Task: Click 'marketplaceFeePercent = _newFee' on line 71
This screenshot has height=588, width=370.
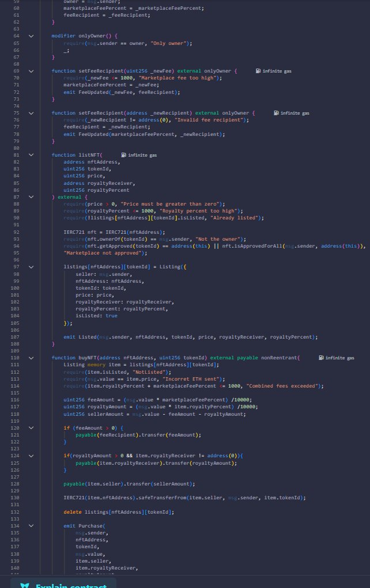Action: pyautogui.click(x=110, y=85)
